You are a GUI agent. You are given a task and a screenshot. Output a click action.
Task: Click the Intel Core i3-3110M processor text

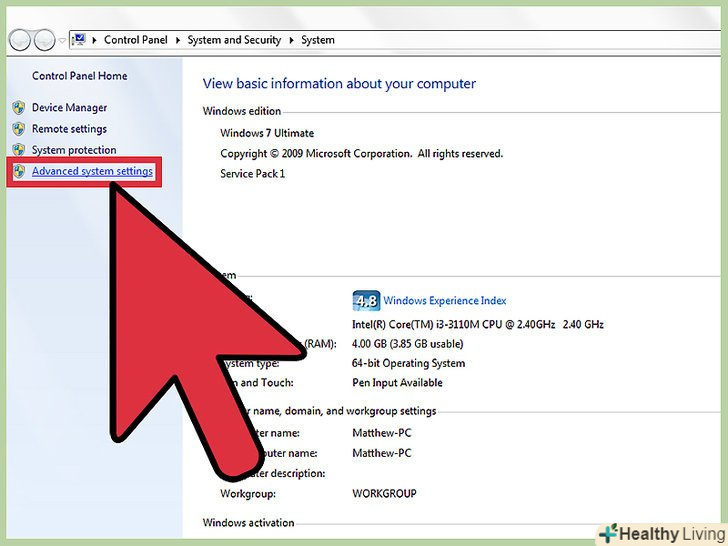coord(478,325)
